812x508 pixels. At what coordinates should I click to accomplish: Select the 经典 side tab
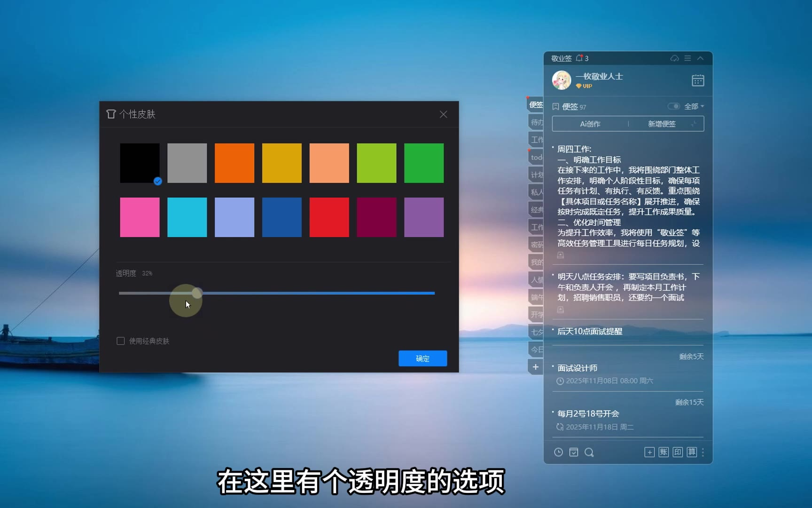536,209
